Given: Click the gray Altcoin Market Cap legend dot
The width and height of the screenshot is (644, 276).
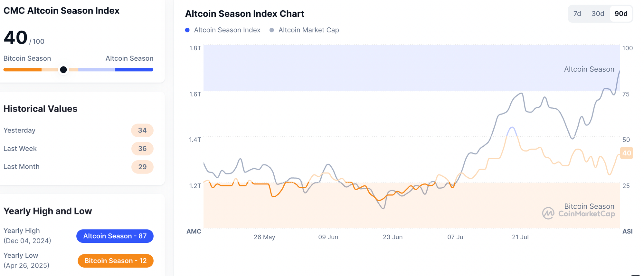Looking at the screenshot, I should (272, 30).
